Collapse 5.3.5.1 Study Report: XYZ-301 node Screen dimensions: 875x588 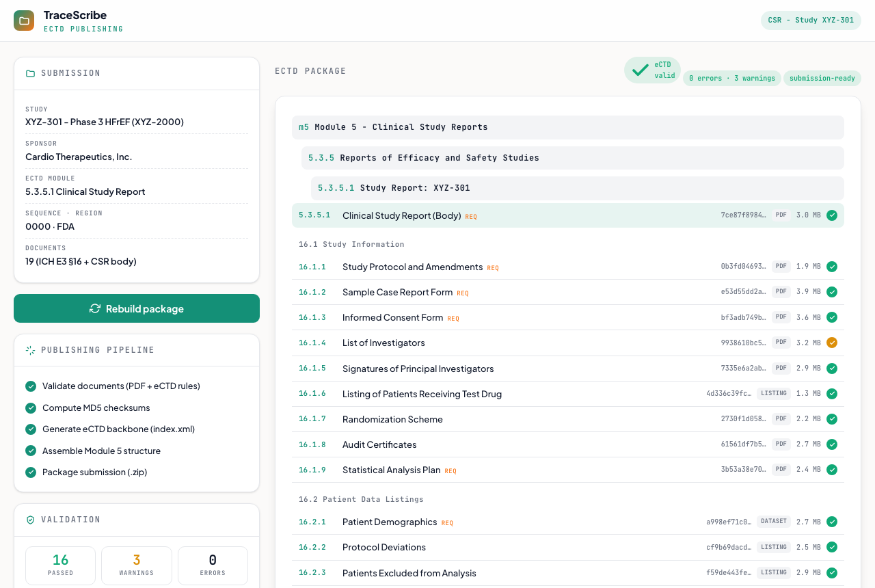point(578,188)
